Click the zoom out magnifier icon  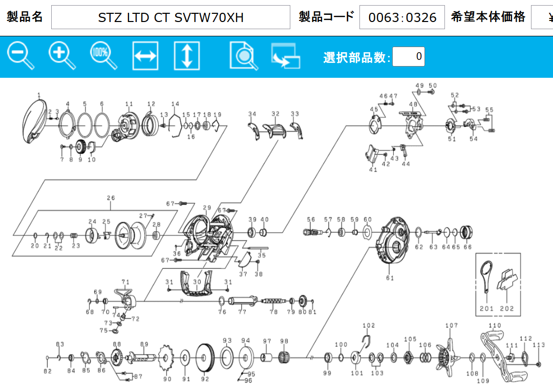(20, 55)
